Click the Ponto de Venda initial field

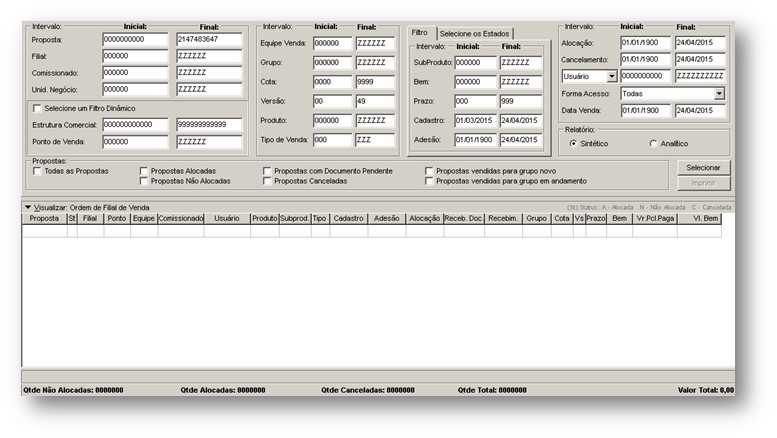point(135,142)
